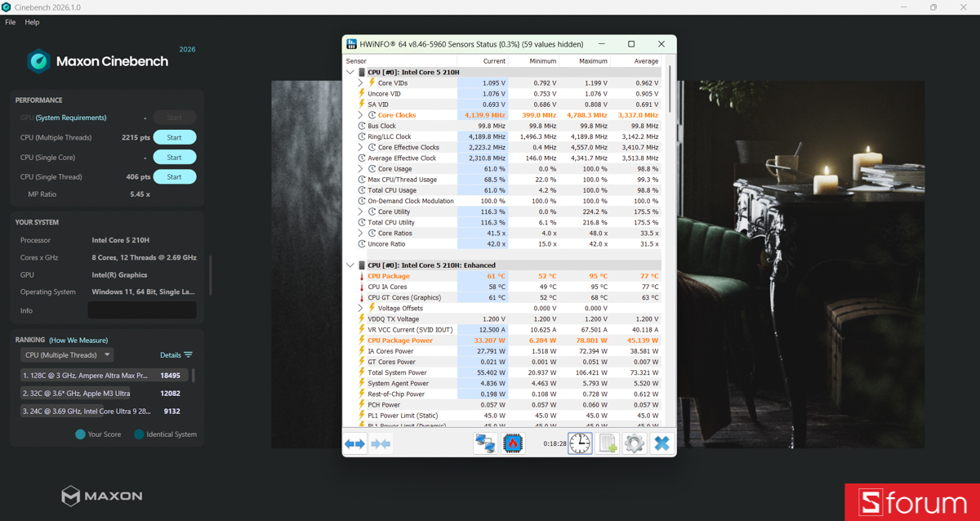Click the HWiNFO title bar app icon
The height and width of the screenshot is (521, 980).
tap(351, 44)
